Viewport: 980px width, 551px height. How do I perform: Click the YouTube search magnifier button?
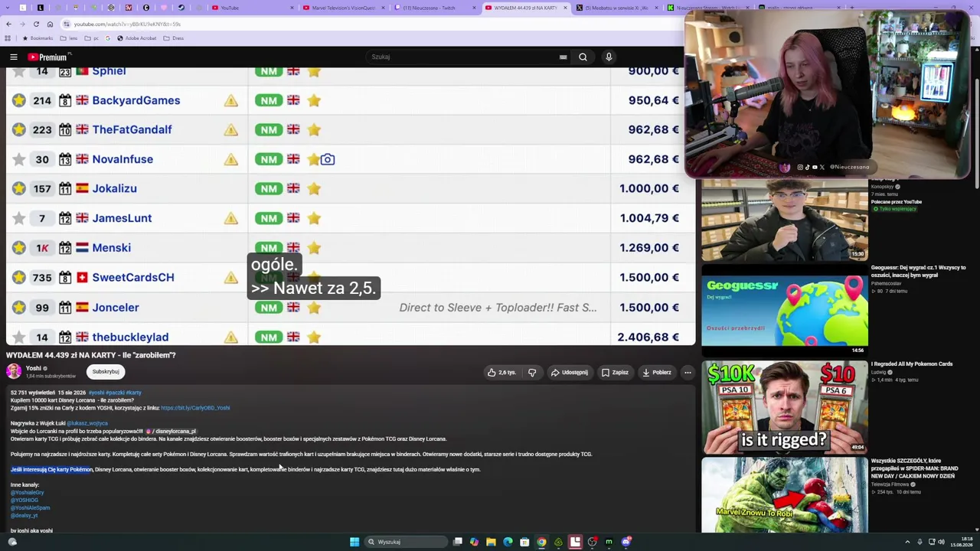pos(583,57)
